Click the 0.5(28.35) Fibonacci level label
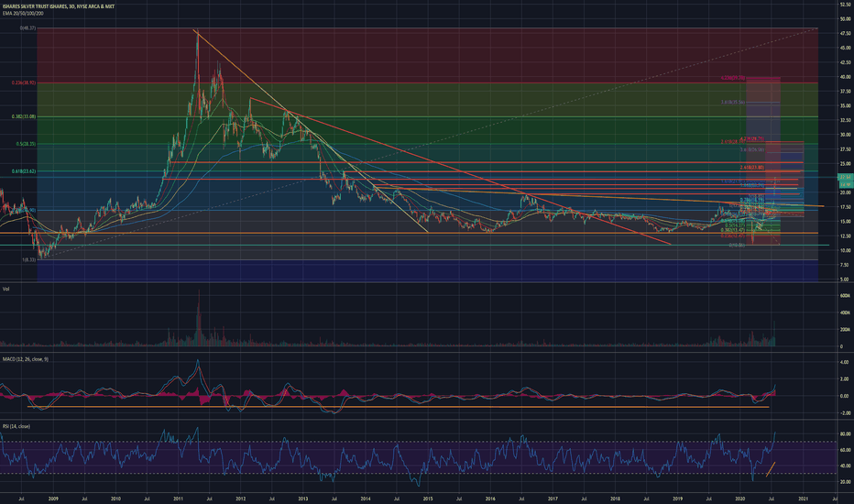This screenshot has height=504, width=854. (x=27, y=144)
